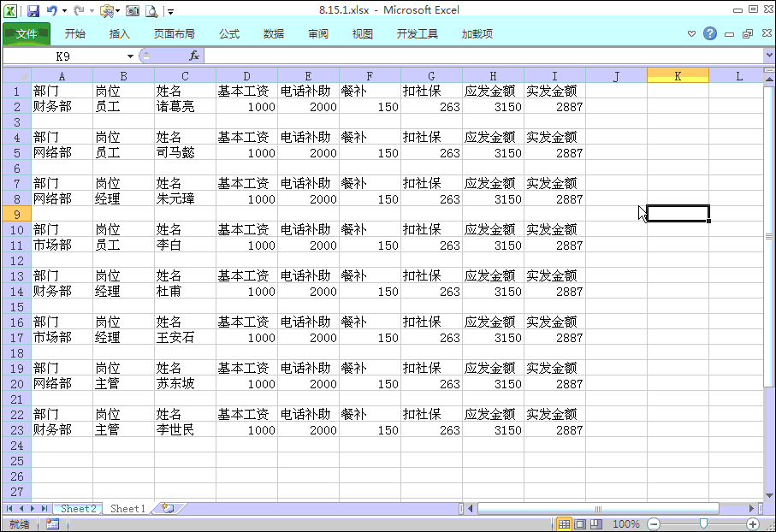Select row 9 header
This screenshot has width=776, height=532.
point(17,215)
